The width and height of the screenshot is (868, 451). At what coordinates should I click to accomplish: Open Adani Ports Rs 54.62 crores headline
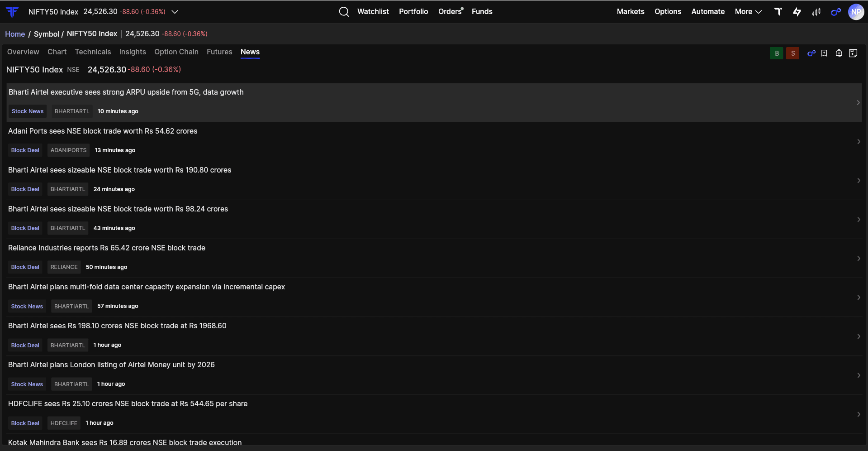point(103,131)
